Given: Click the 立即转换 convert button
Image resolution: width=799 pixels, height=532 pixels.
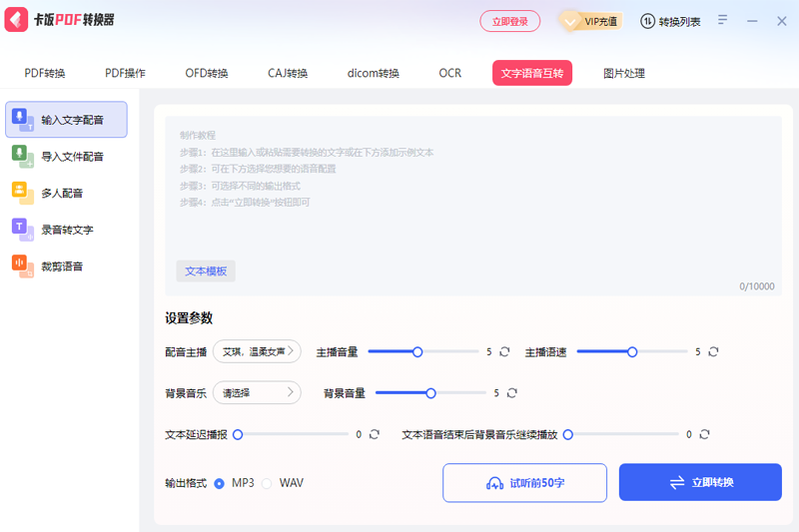Looking at the screenshot, I should pos(700,482).
